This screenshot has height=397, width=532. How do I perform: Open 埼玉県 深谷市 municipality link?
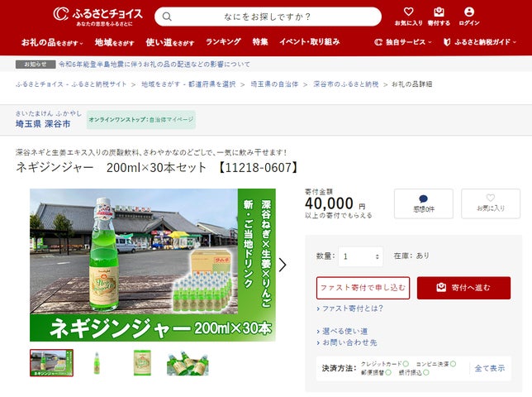(x=43, y=123)
